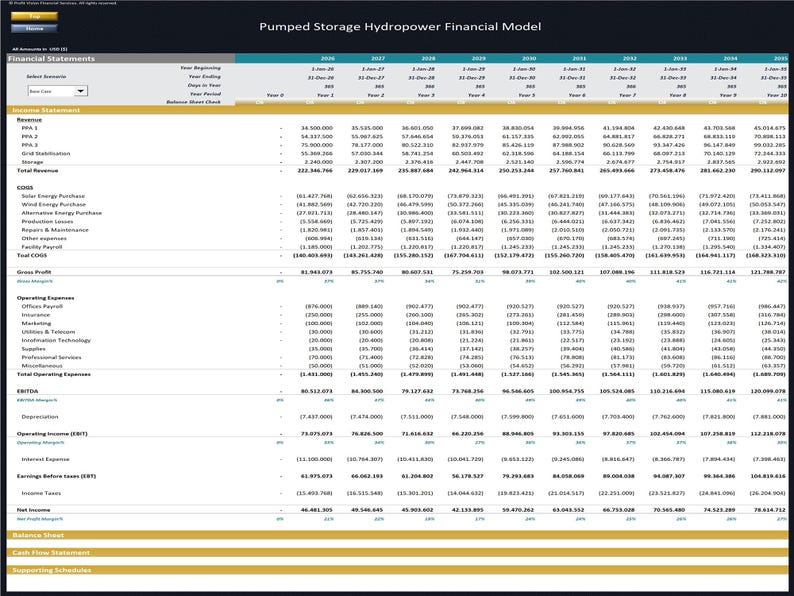794x596 pixels.
Task: Select the Solar Energy Purchase label
Action: coord(53,196)
